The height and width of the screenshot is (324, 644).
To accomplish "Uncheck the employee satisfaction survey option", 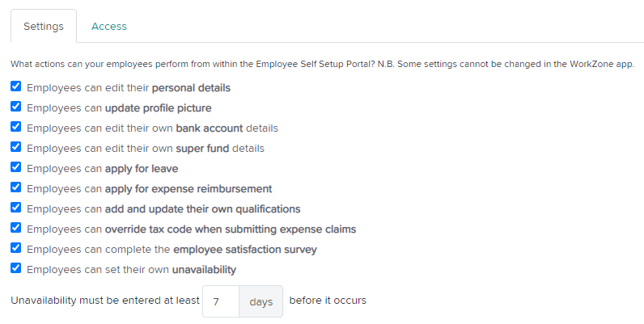I will (16, 248).
